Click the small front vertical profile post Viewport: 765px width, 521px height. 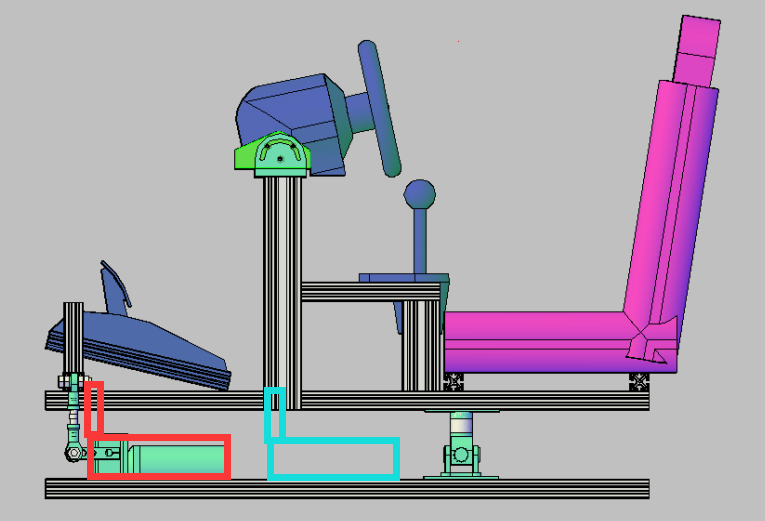tap(73, 338)
